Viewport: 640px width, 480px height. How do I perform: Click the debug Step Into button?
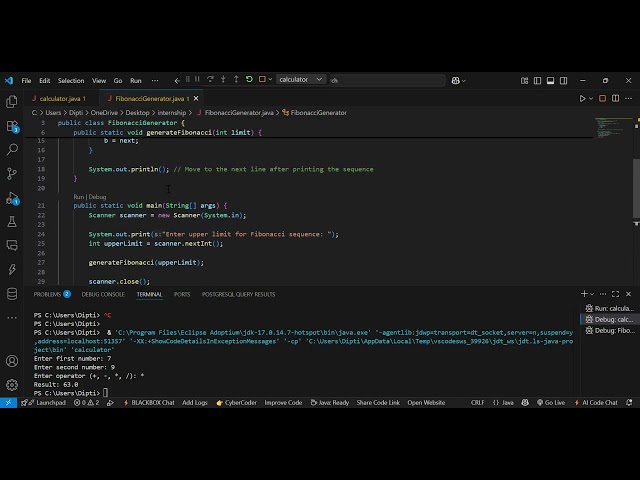tap(223, 79)
